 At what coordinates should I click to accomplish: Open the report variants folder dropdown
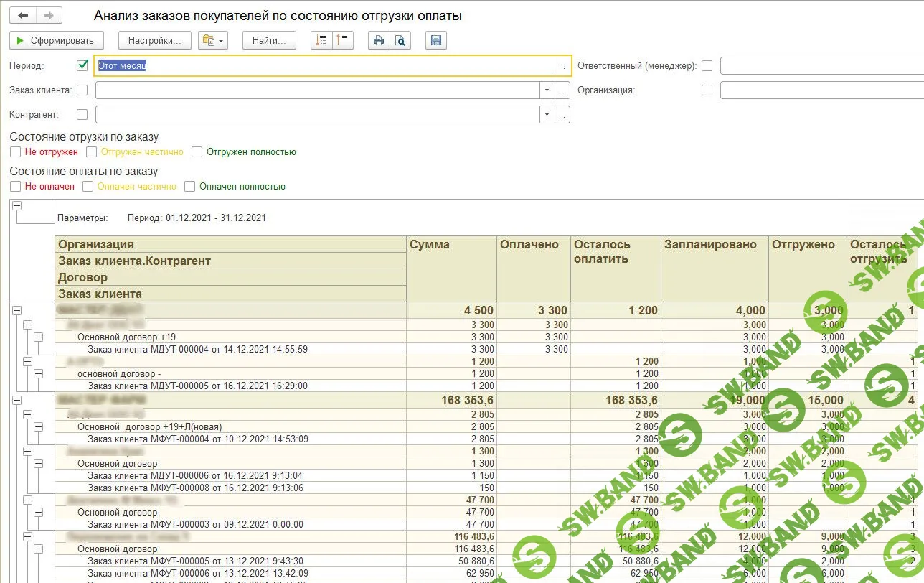pos(213,40)
